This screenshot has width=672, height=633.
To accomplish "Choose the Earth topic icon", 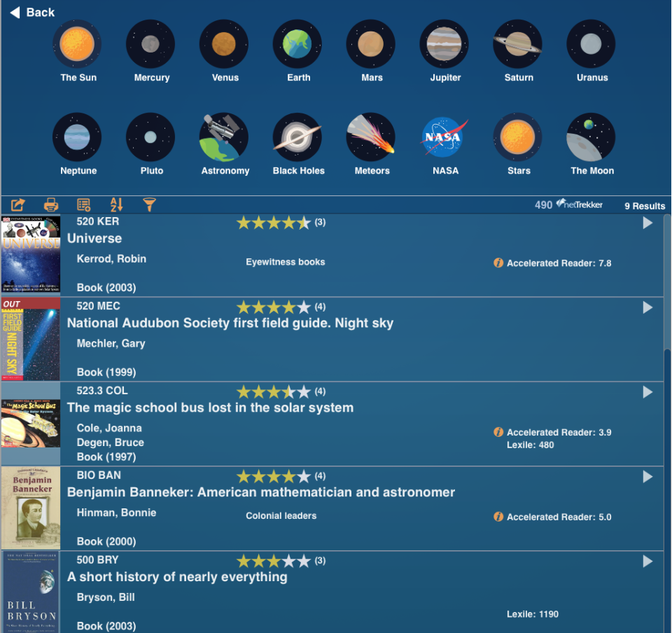I will [x=297, y=43].
